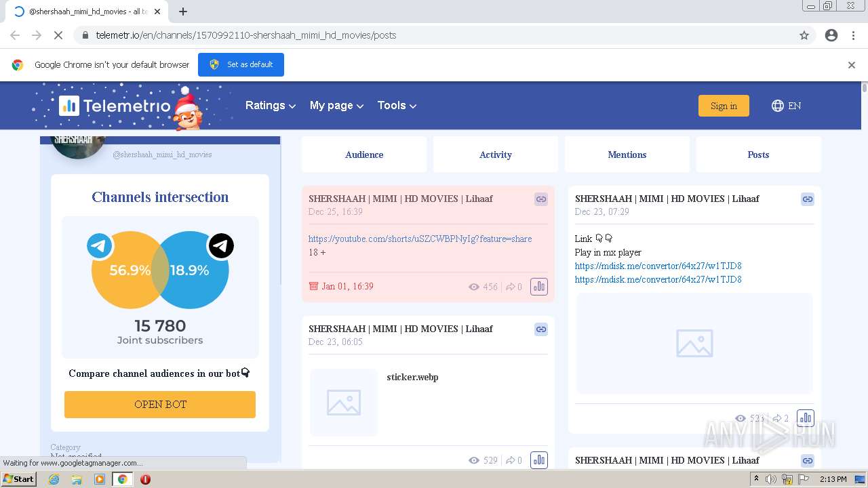The width and height of the screenshot is (868, 488).
Task: Click the globe language icon
Action: 778,106
